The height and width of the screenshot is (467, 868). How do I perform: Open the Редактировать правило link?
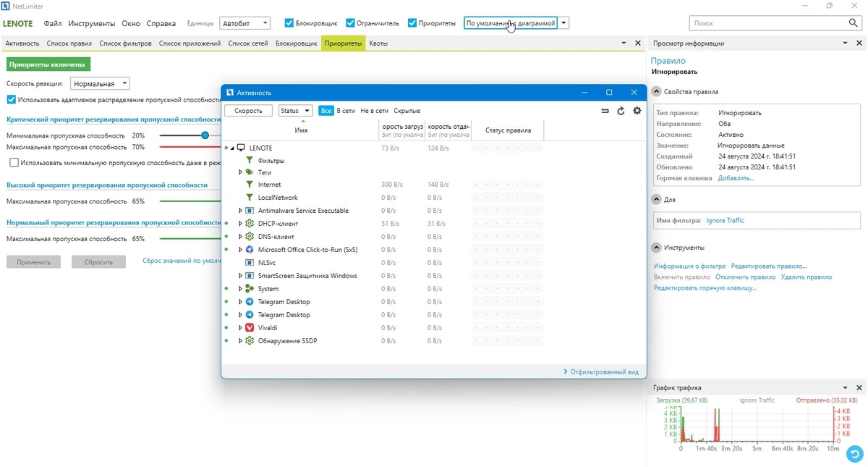tap(769, 266)
